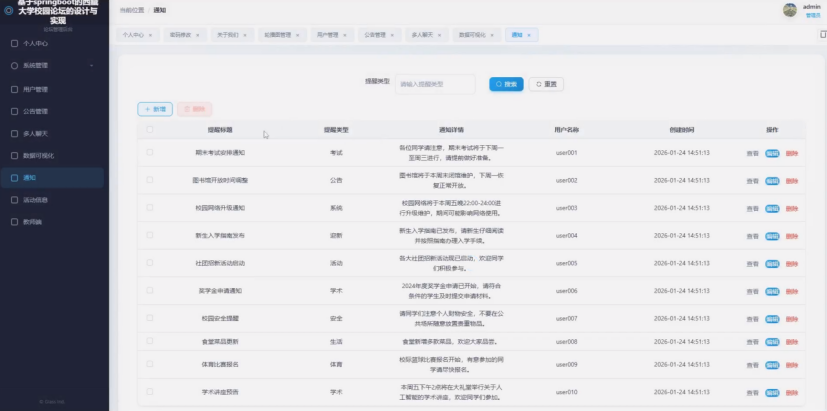Click the red 删除 batch delete button
Screen dimensions: 827x411
(195, 109)
